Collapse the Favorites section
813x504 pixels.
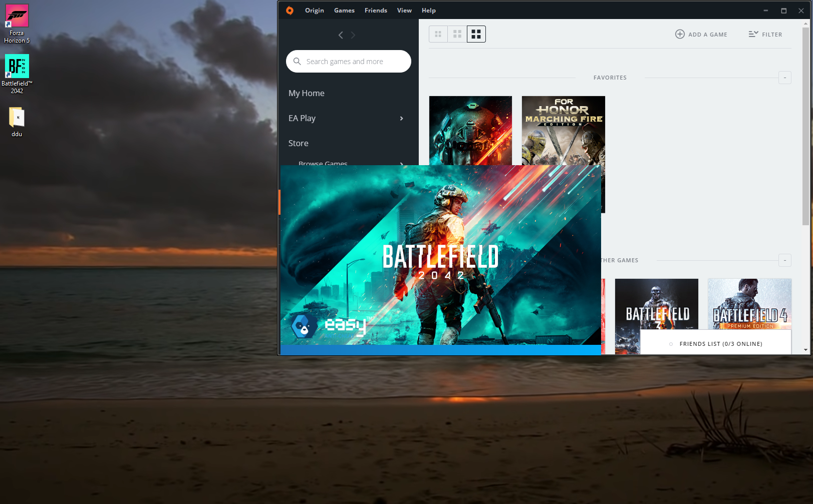(785, 78)
